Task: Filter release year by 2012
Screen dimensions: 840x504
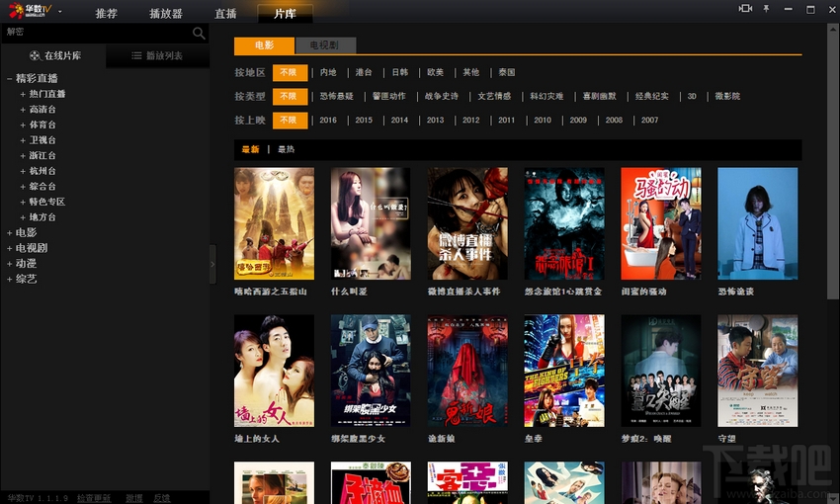Action: pos(471,121)
